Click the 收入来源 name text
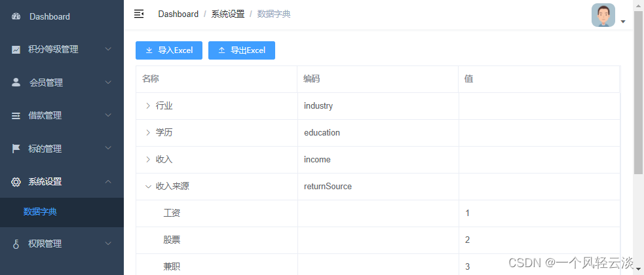644x275 pixels. 172,187
